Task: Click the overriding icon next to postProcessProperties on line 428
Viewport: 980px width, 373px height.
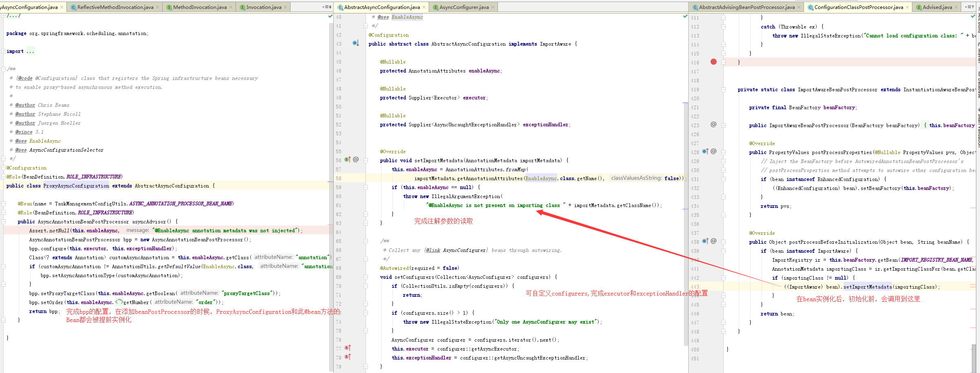Action: 705,151
